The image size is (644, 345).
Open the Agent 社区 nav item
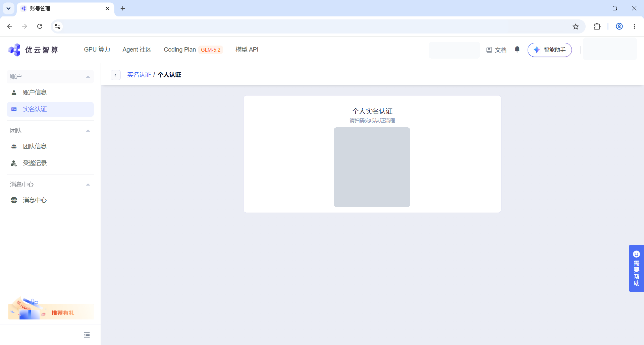137,50
